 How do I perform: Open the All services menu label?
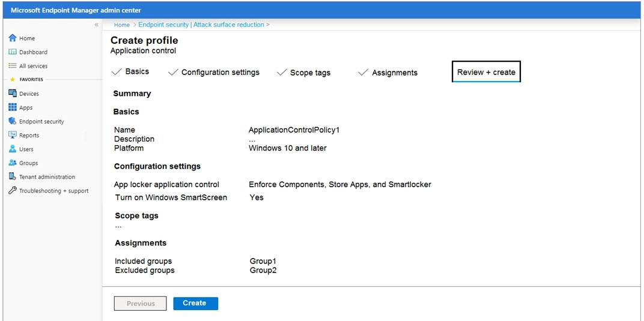pos(33,66)
